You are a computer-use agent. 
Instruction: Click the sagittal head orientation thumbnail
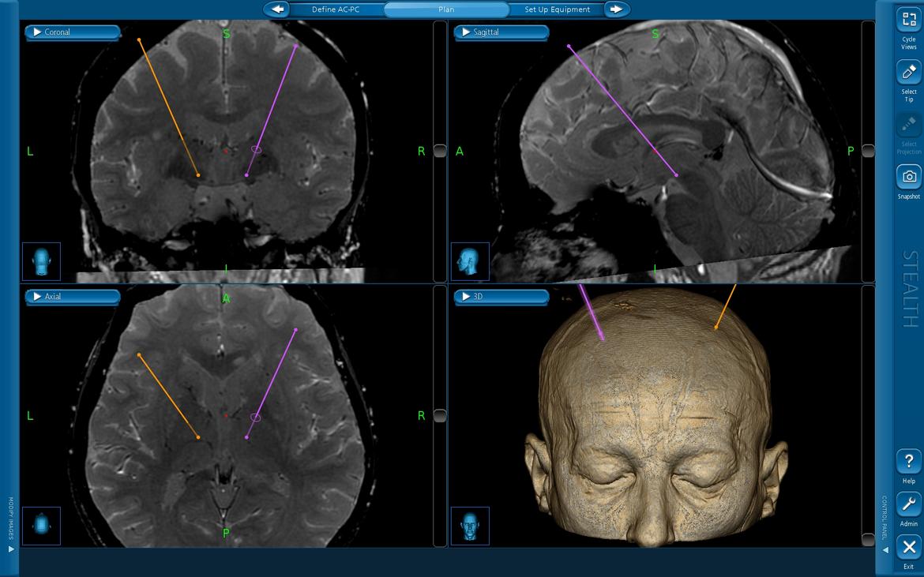pos(470,261)
